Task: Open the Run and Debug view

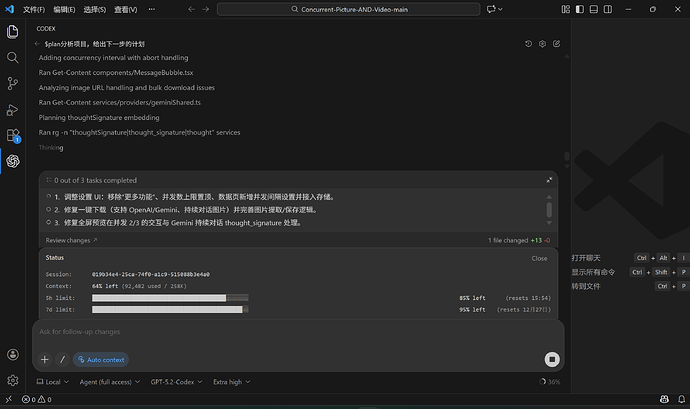Action: pos(13,110)
